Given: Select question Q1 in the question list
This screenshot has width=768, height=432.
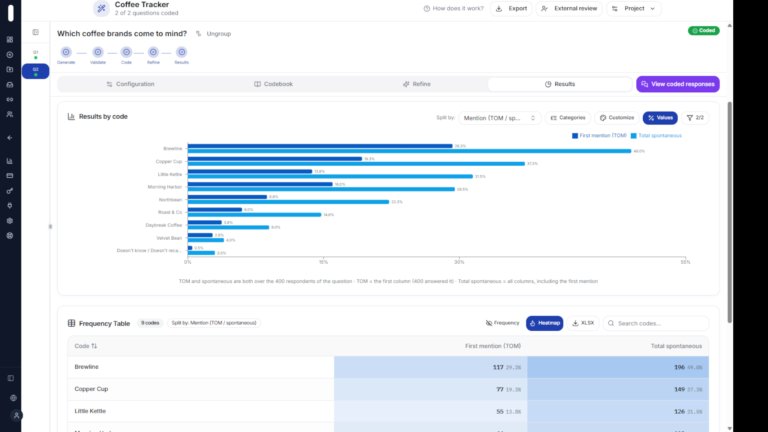Looking at the screenshot, I should pos(36,54).
